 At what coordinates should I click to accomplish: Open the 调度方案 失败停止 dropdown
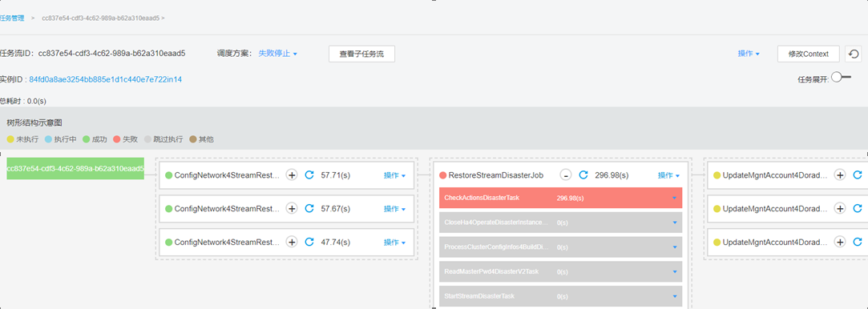click(x=278, y=54)
